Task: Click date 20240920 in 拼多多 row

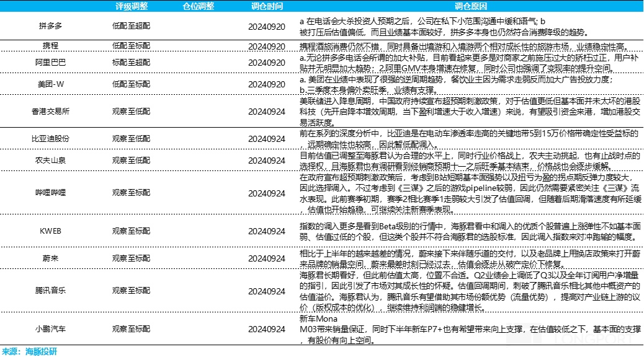Action: pyautogui.click(x=267, y=27)
